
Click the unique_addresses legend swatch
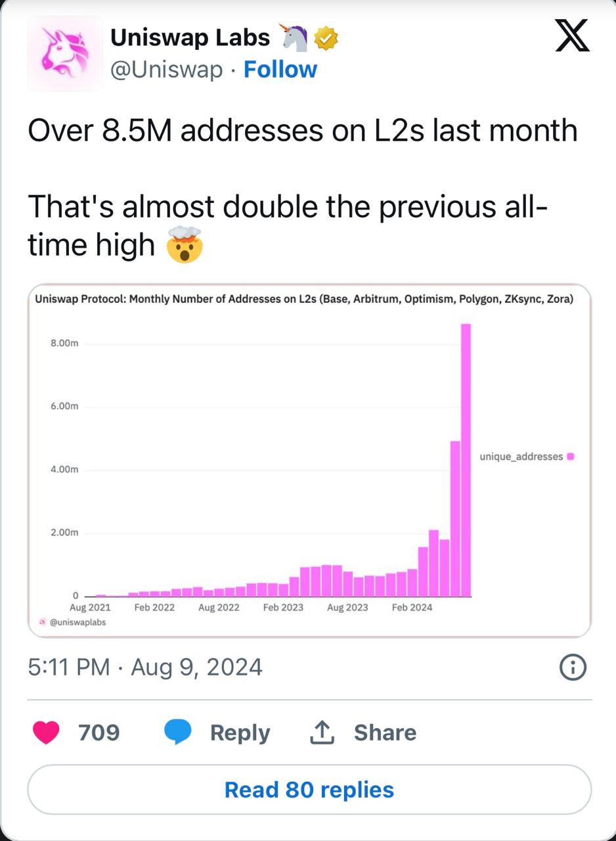pyautogui.click(x=570, y=456)
